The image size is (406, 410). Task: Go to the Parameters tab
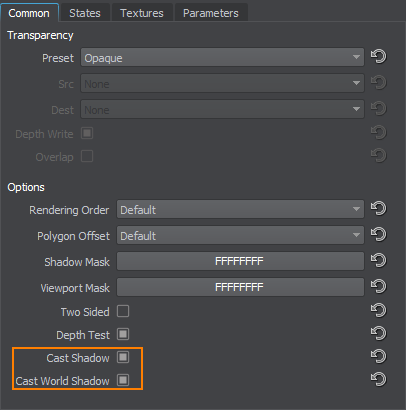(x=211, y=13)
